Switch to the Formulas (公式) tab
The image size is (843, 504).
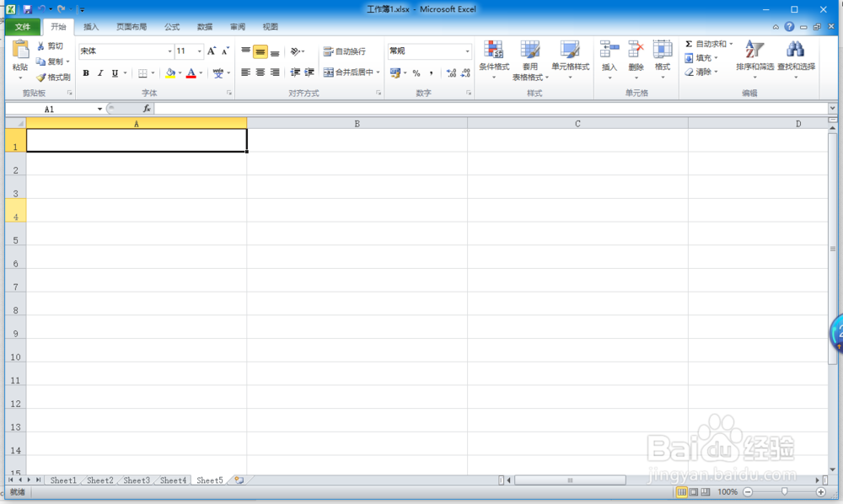click(x=171, y=27)
